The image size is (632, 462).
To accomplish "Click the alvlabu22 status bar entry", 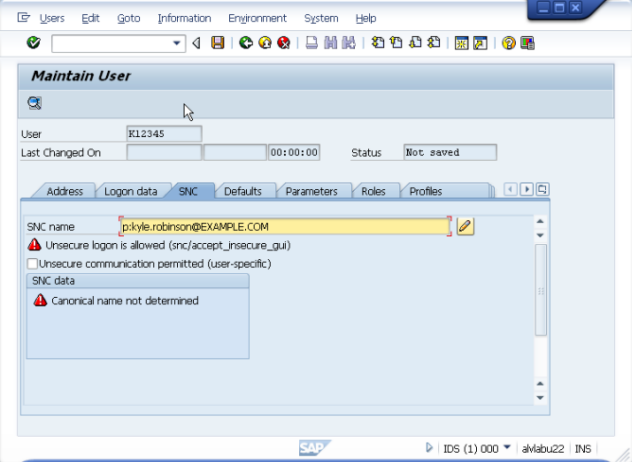I will pos(543,448).
